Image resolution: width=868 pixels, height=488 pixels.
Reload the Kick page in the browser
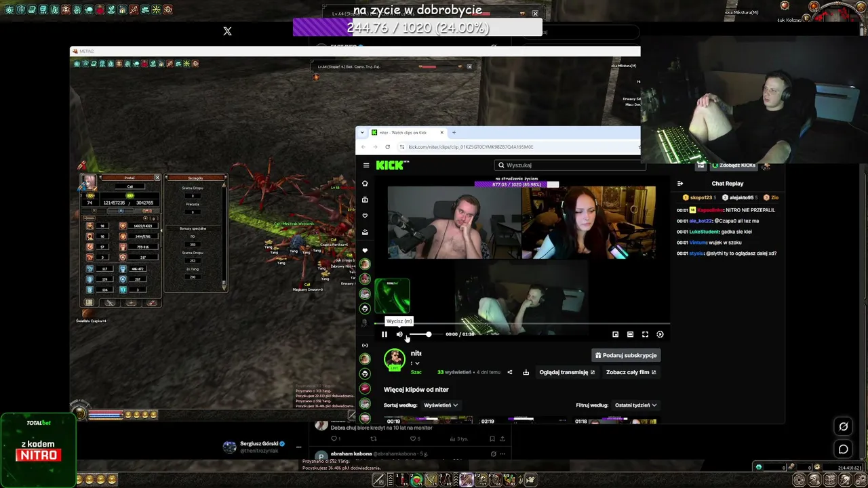coord(387,147)
